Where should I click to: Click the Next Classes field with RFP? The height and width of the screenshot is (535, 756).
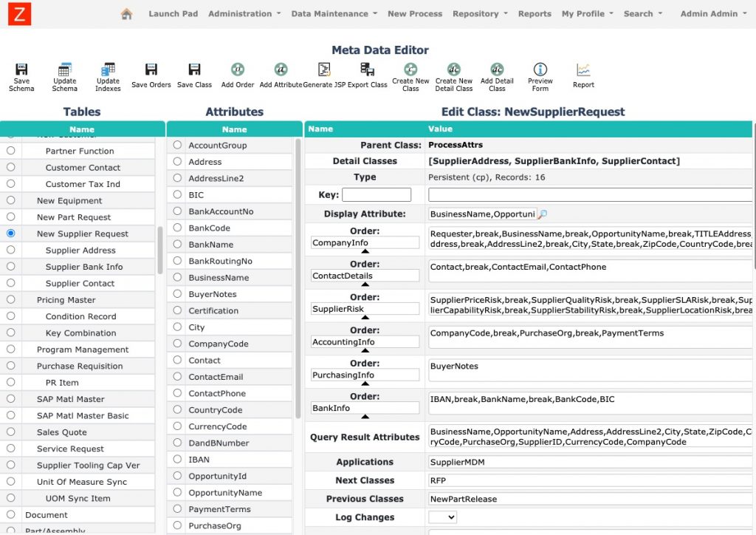[590, 480]
